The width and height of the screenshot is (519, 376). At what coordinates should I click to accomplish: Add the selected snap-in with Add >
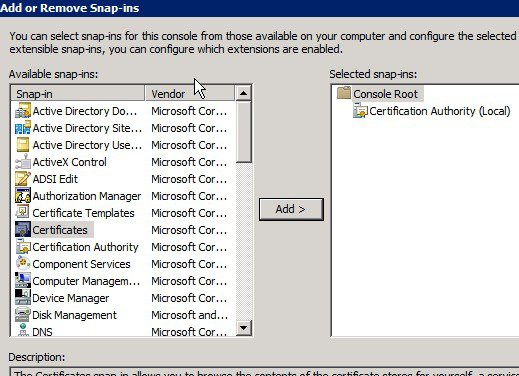(291, 209)
